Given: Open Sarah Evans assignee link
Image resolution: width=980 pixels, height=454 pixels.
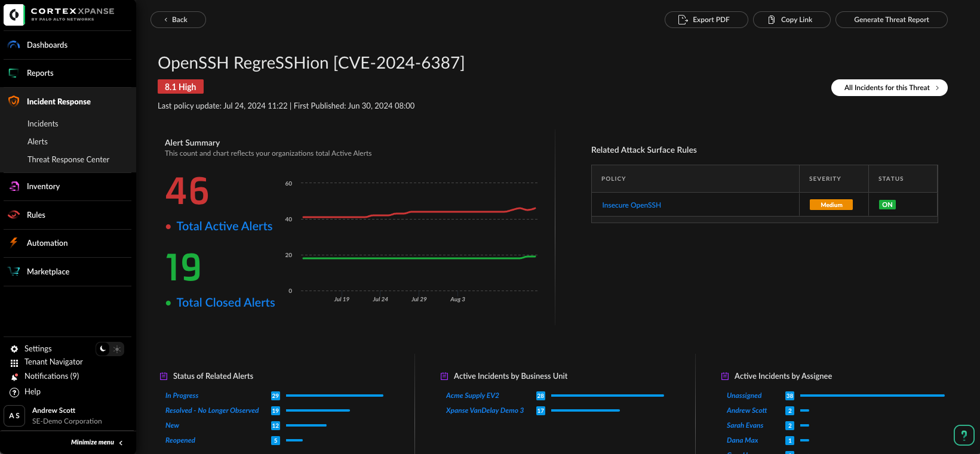Looking at the screenshot, I should 745,425.
